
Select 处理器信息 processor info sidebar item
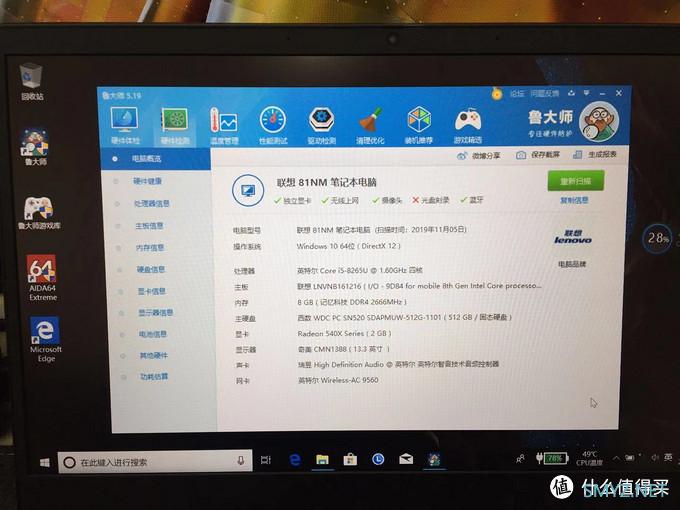coord(152,203)
